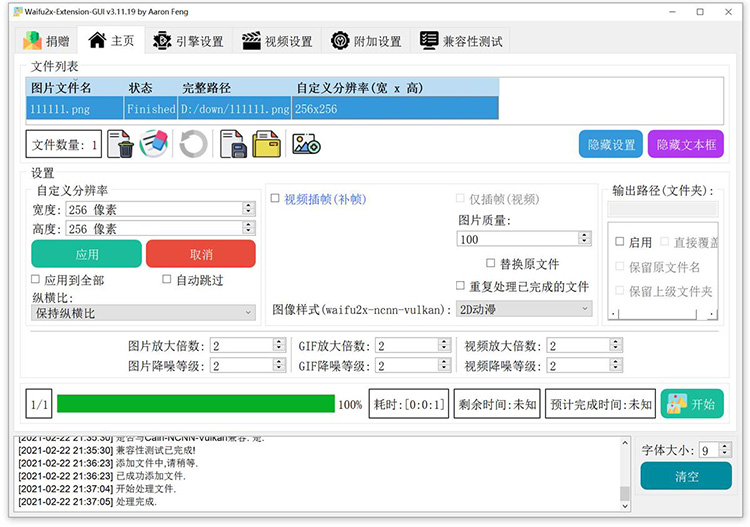This screenshot has width=750, height=527.
Task: Click the yellow folder open icon
Action: pyautogui.click(x=266, y=145)
